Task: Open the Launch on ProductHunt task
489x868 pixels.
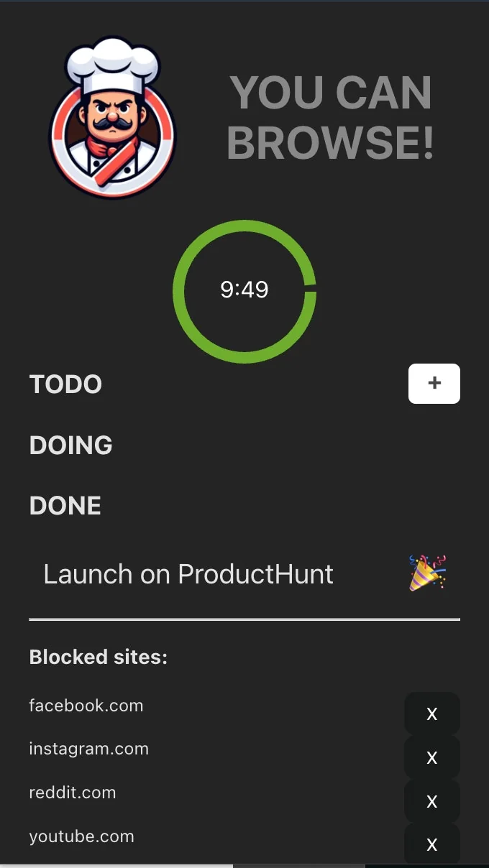Action: coord(188,574)
